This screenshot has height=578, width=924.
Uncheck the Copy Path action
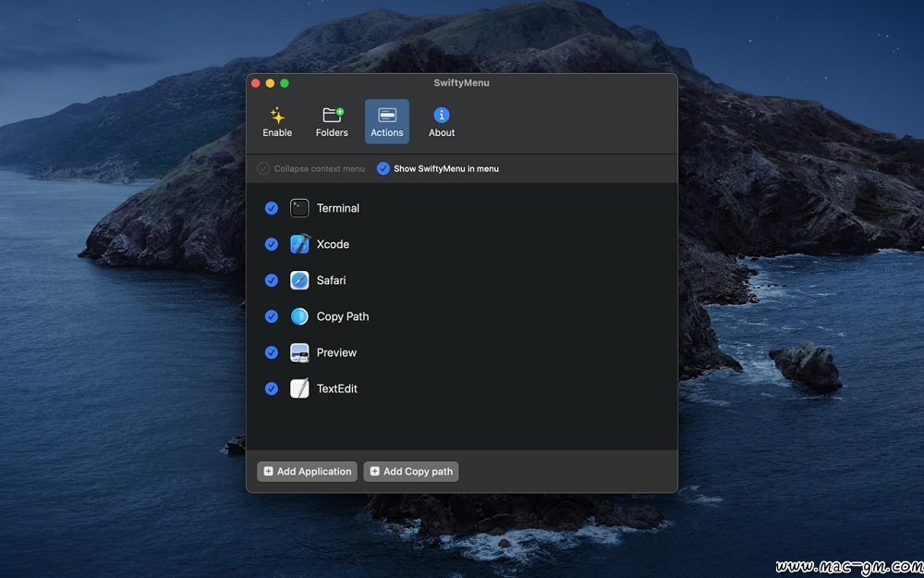click(271, 316)
